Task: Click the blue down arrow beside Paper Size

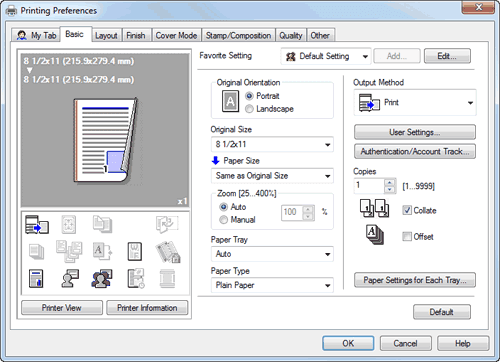Action: (x=215, y=161)
